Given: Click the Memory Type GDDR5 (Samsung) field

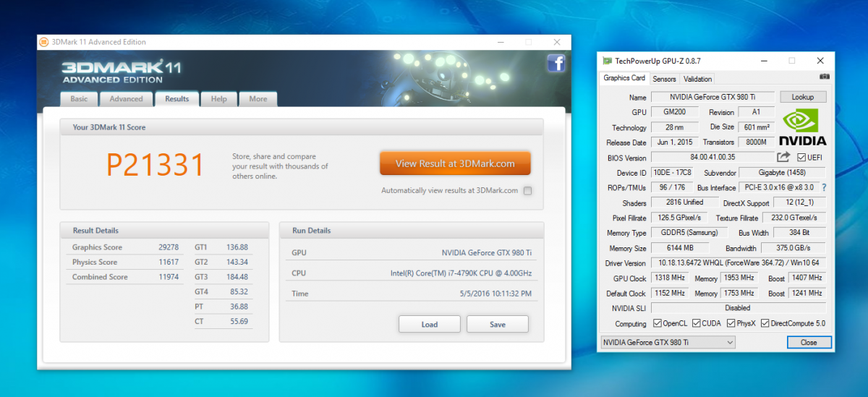Looking at the screenshot, I should coord(689,233).
